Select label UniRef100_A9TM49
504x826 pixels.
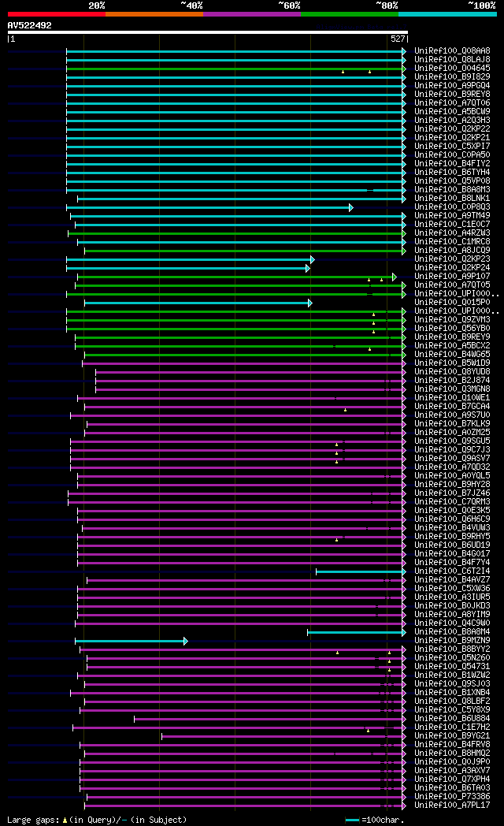coord(452,216)
